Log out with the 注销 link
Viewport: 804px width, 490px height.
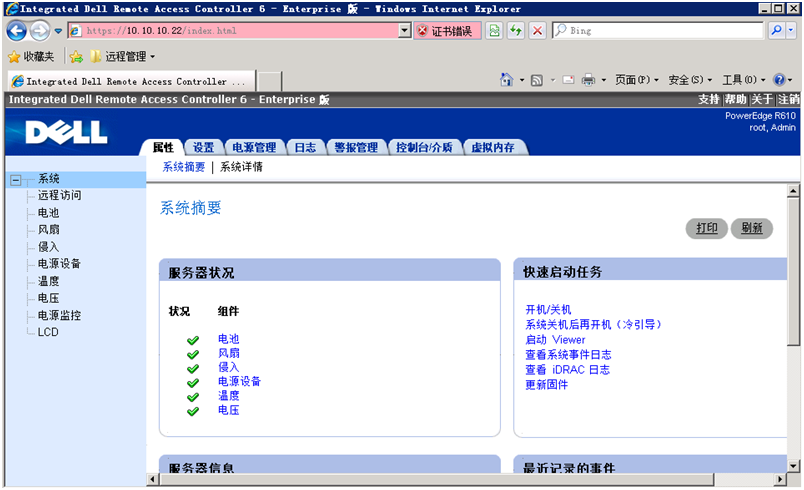pyautogui.click(x=788, y=99)
